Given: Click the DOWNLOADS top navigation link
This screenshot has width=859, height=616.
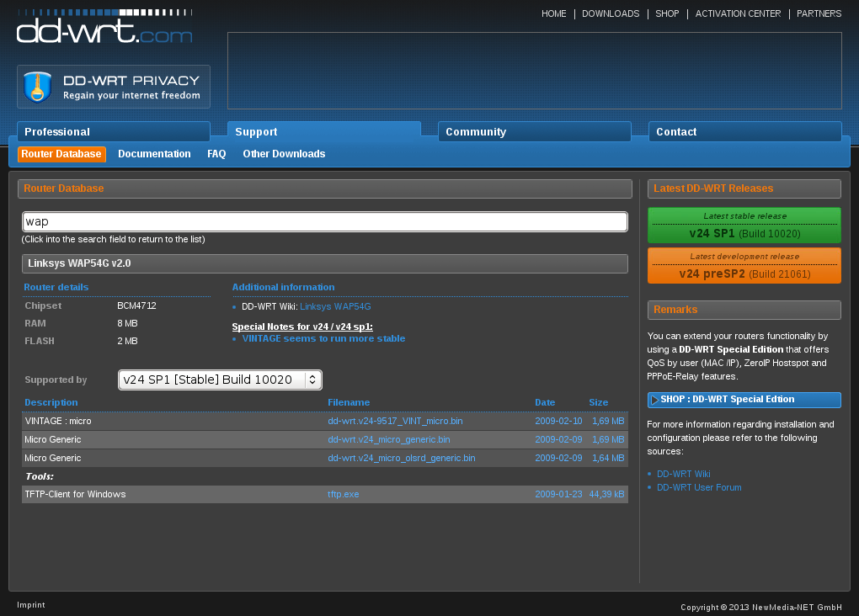Looking at the screenshot, I should (611, 13).
